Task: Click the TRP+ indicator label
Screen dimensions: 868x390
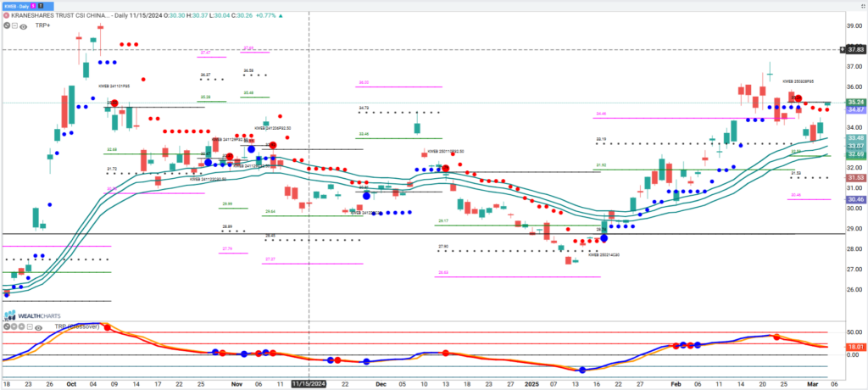Action: [x=42, y=25]
